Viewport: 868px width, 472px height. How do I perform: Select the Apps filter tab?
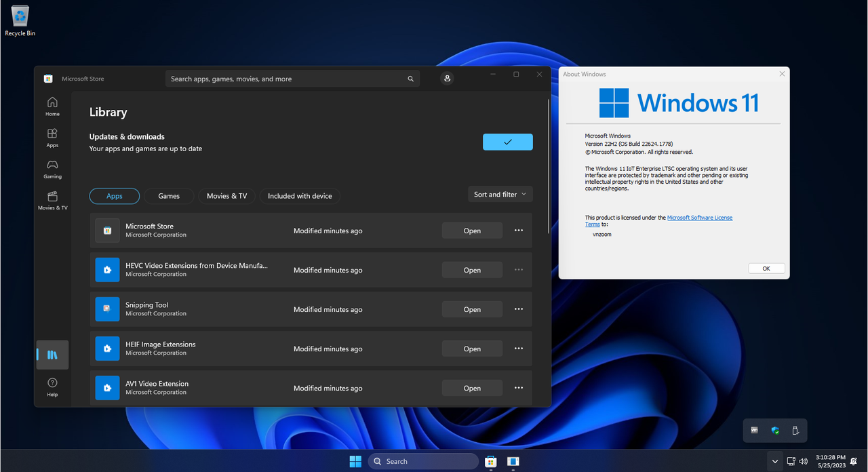(x=115, y=196)
